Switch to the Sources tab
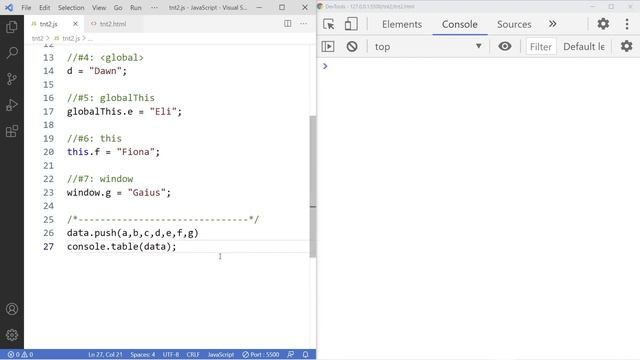Image resolution: width=640 pixels, height=360 pixels. click(x=514, y=24)
